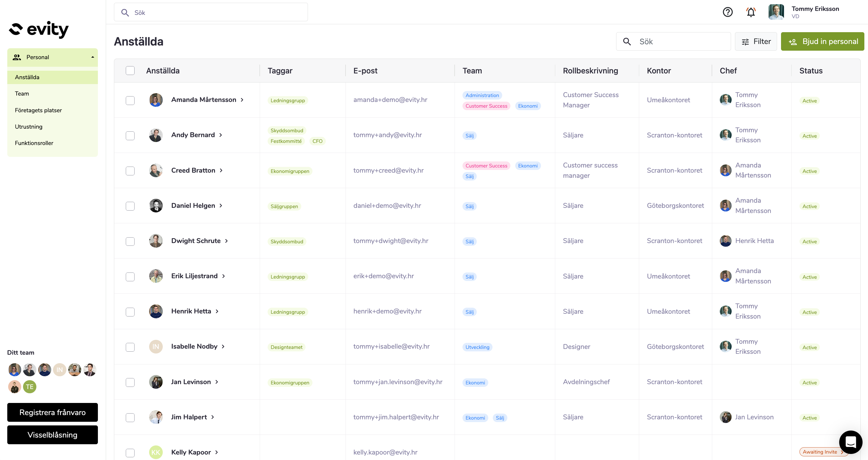Open the Filter options
Viewport: 868px width, 460px height.
coord(756,41)
